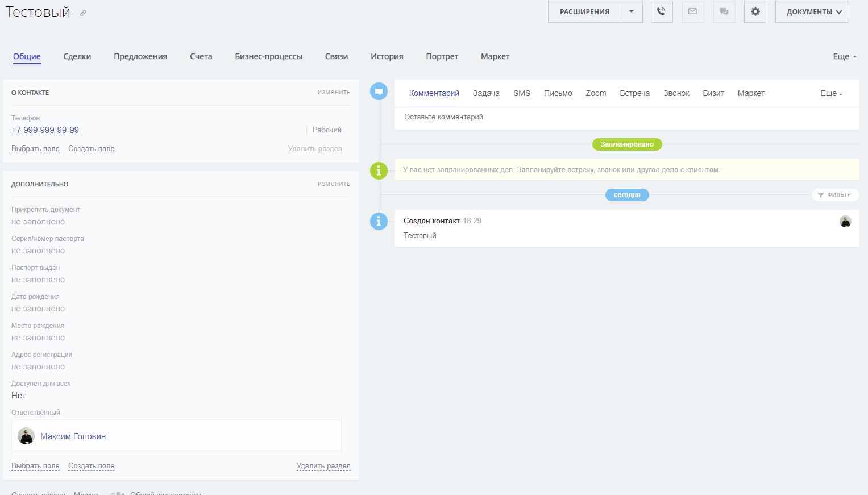868x495 pixels.
Task: Open settings with the gear icon
Action: pos(755,11)
